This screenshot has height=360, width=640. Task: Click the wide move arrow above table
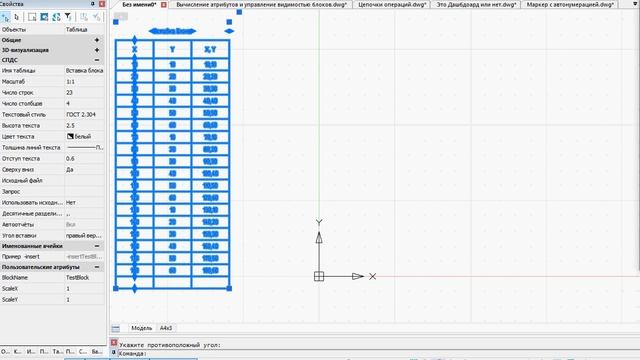tap(172, 31)
